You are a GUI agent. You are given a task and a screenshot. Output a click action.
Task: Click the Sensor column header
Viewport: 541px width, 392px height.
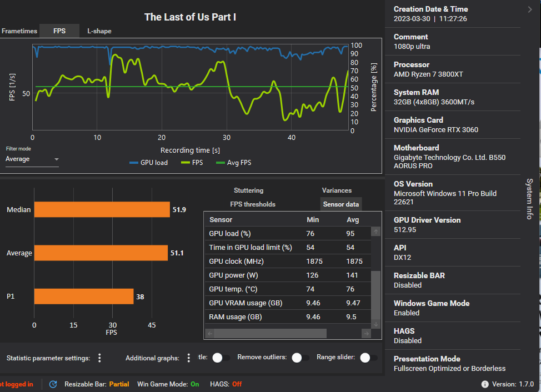point(221,220)
